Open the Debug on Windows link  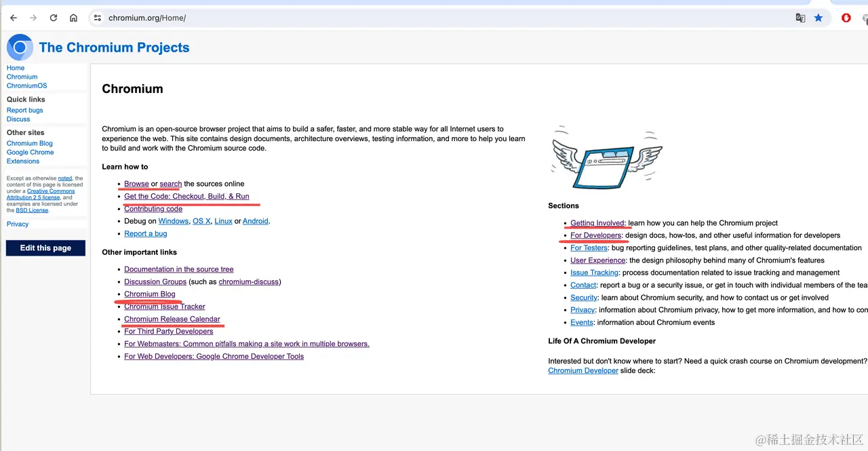click(x=174, y=221)
